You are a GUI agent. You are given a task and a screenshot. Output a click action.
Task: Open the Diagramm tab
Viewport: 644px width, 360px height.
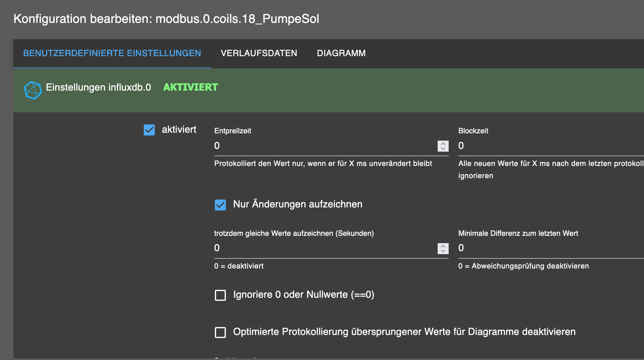pyautogui.click(x=342, y=53)
